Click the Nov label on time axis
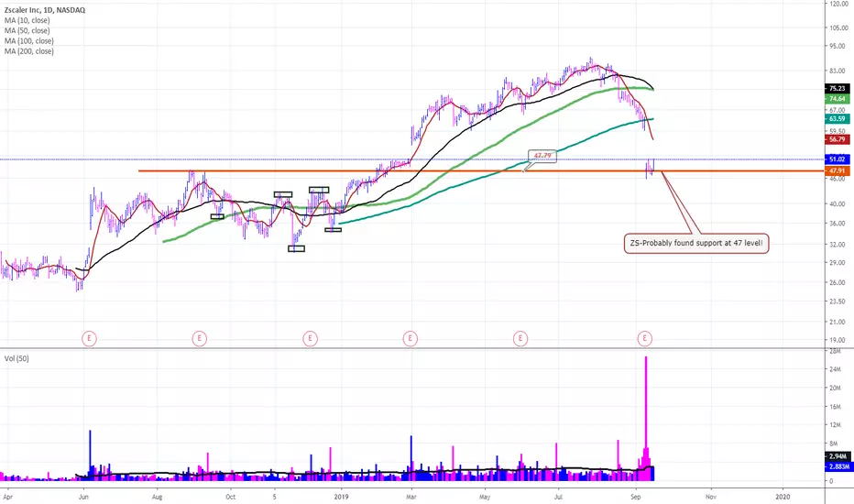This screenshot has height=504, width=854. pos(710,497)
